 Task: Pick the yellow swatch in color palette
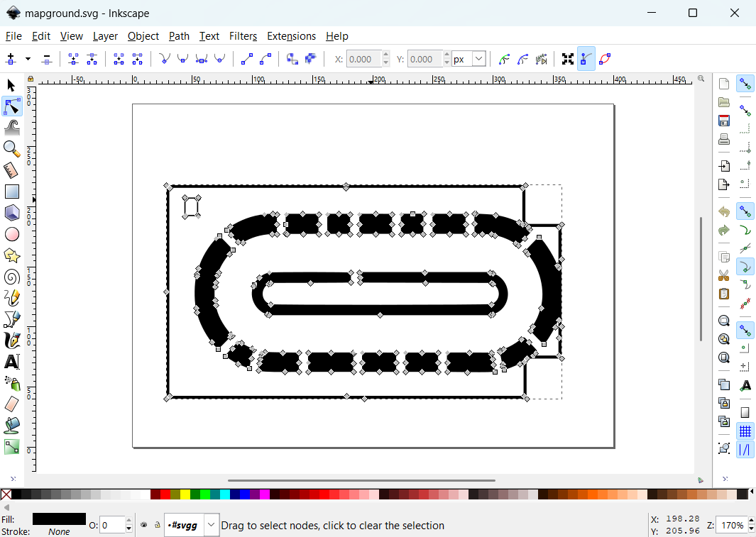[185, 494]
